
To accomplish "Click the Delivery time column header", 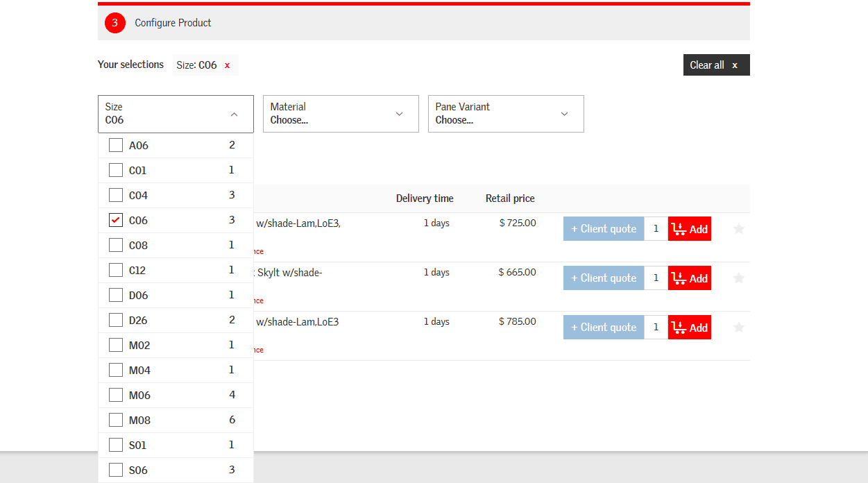I will click(425, 198).
